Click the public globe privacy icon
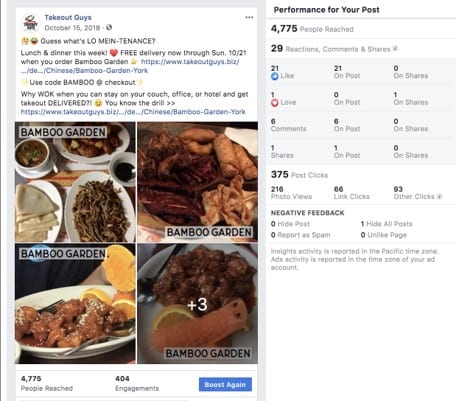470x401 pixels. [x=109, y=27]
